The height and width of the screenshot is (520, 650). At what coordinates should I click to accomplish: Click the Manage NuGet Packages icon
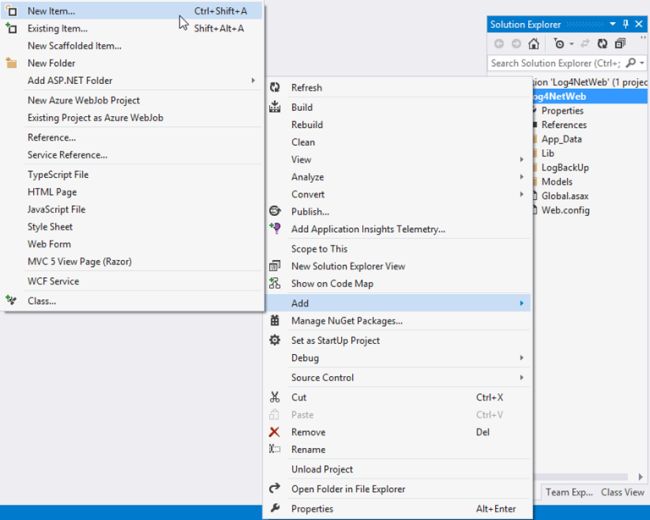pyautogui.click(x=275, y=320)
